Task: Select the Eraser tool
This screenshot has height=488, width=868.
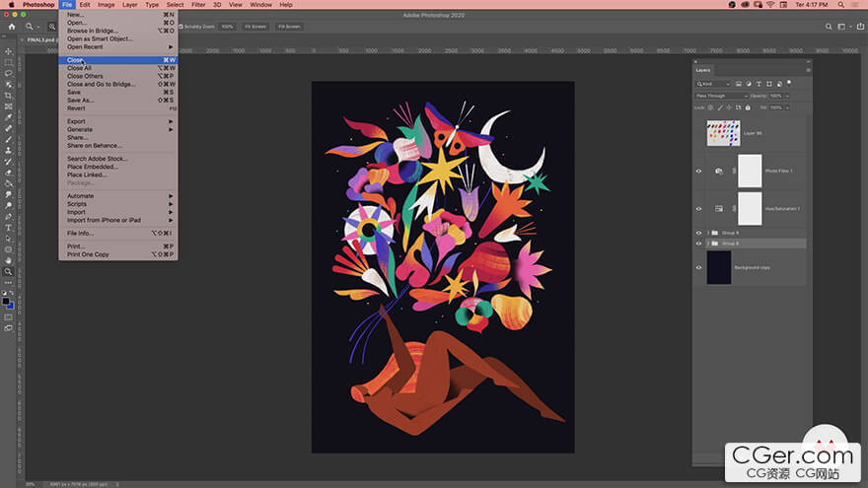Action: tap(8, 173)
